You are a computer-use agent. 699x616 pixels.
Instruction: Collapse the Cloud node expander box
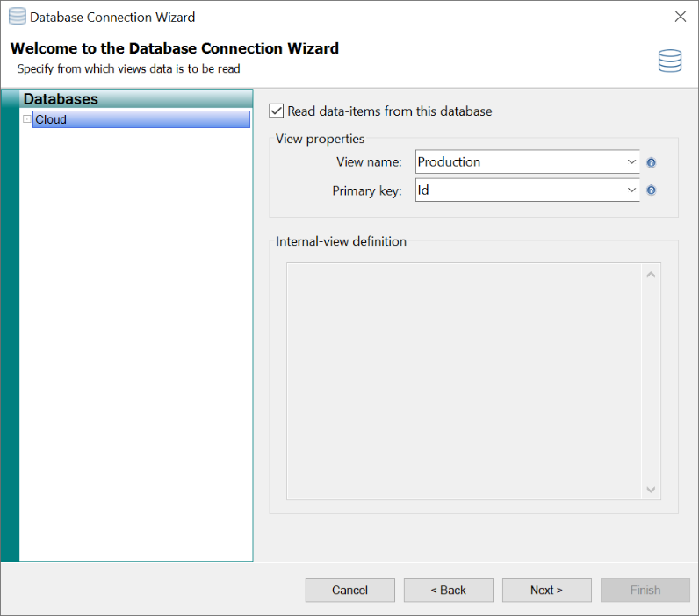tap(27, 119)
